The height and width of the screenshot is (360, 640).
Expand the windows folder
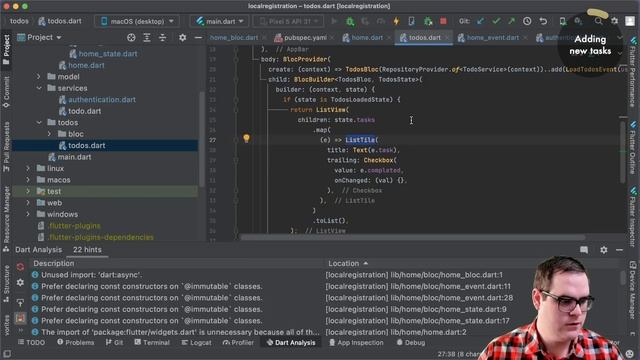click(x=28, y=214)
